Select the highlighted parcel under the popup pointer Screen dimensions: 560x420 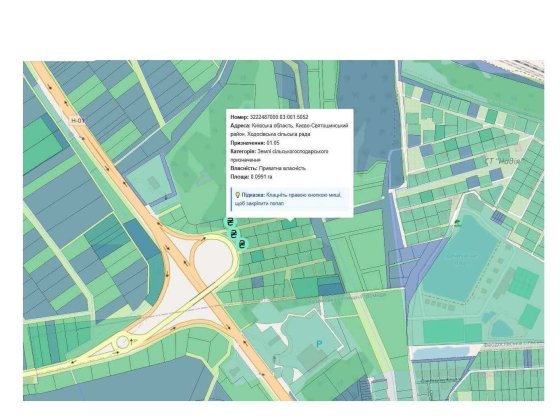(289, 224)
